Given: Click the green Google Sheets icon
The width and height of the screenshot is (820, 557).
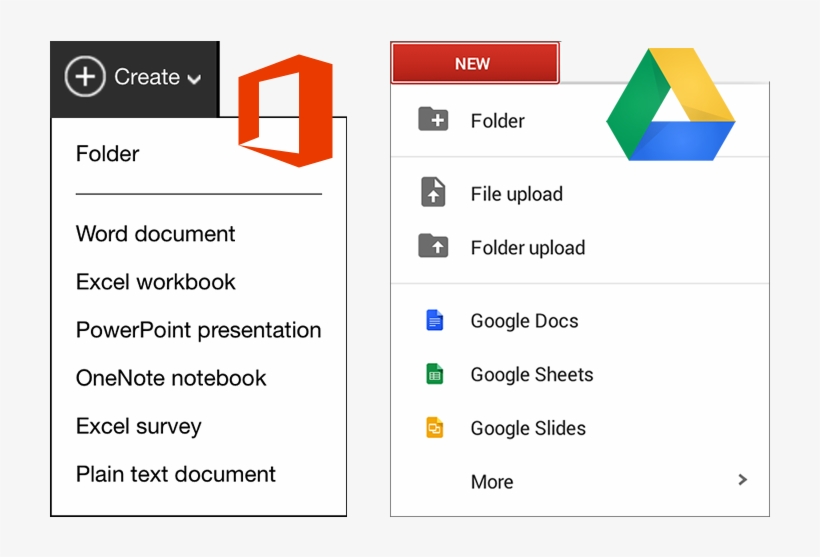Looking at the screenshot, I should 435,374.
